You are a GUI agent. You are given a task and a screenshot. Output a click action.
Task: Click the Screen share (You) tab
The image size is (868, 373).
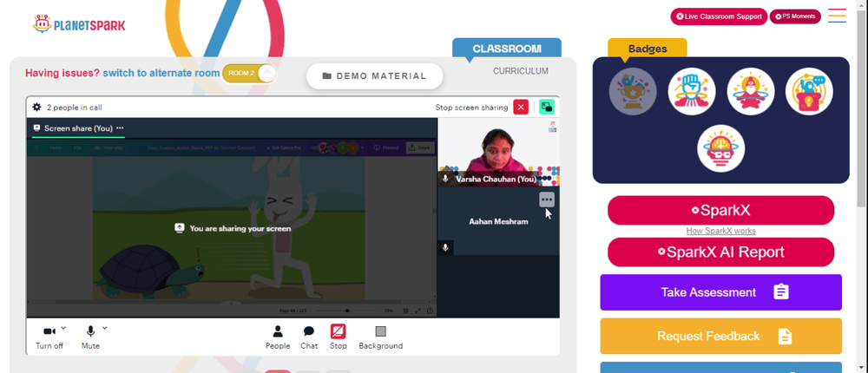78,128
